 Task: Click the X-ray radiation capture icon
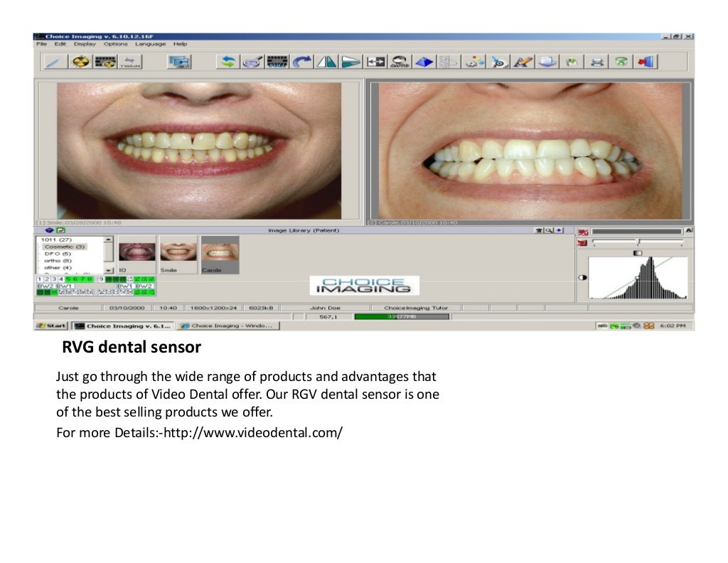(80, 62)
